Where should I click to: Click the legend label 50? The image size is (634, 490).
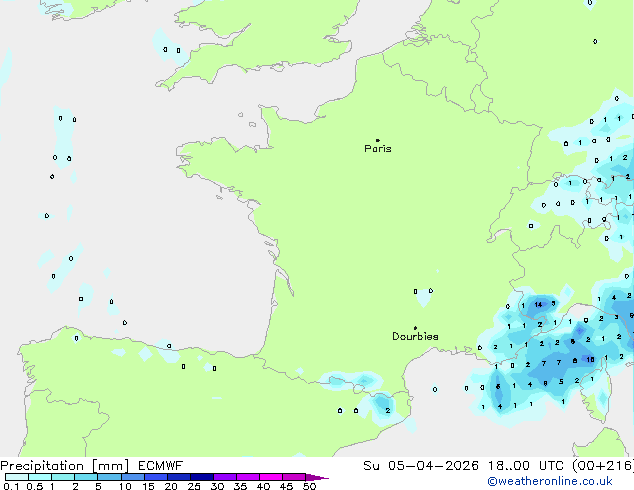310,486
